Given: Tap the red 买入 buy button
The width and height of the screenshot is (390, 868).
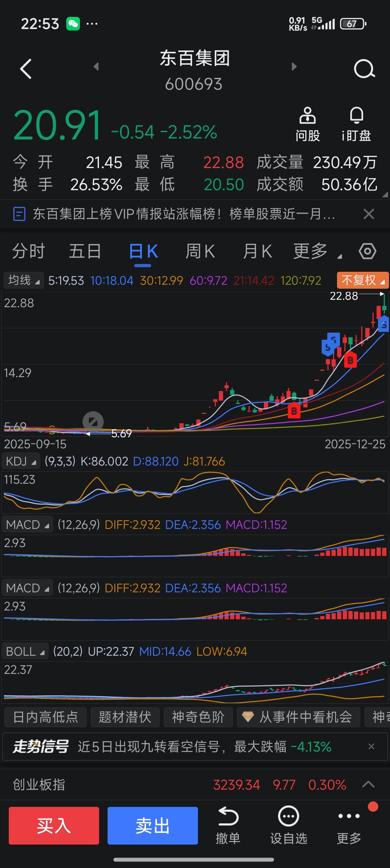Looking at the screenshot, I should tap(54, 825).
